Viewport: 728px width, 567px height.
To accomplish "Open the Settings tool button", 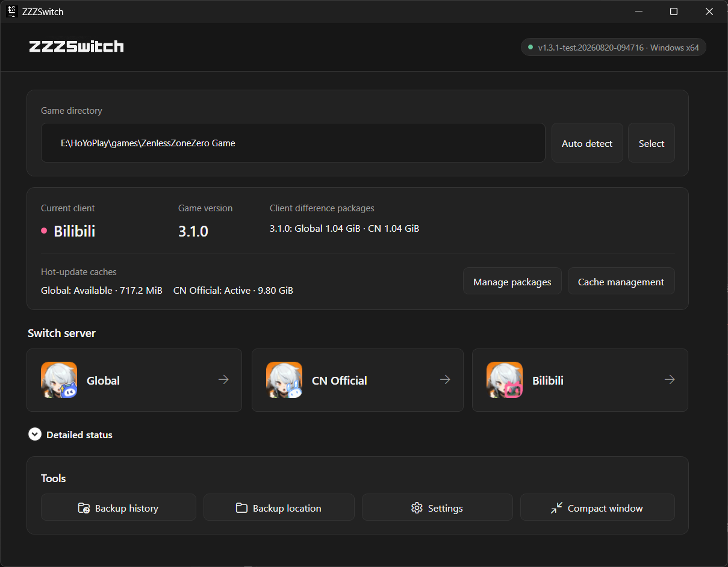I will [x=437, y=507].
